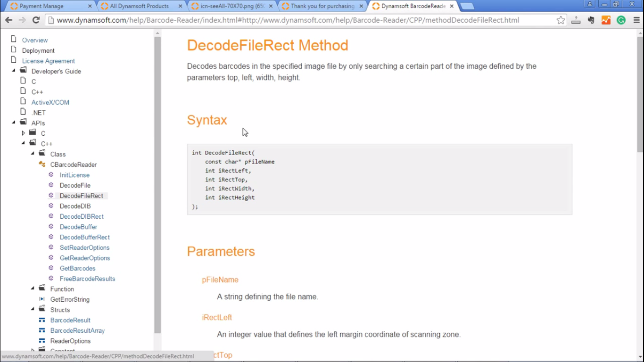Open the GetReaderOptions method page

click(x=85, y=258)
